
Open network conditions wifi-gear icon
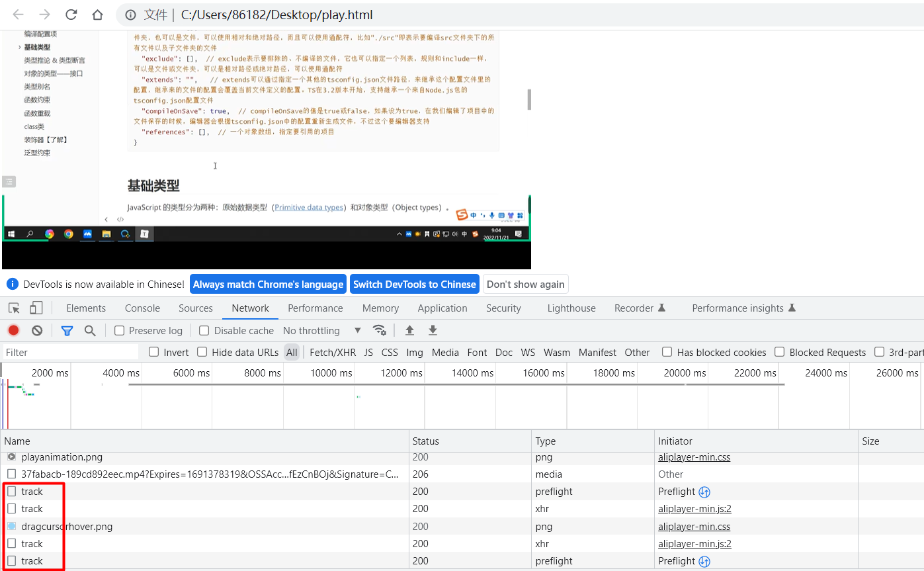tap(379, 330)
